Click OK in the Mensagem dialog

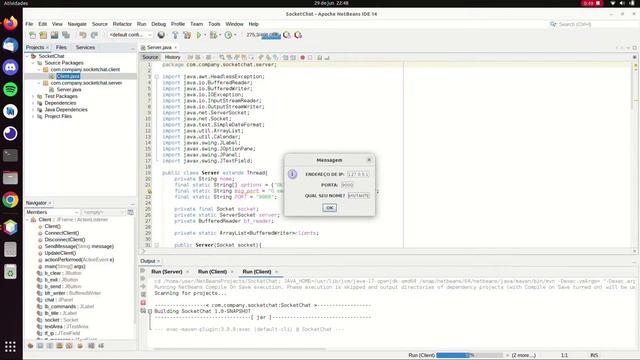329,208
